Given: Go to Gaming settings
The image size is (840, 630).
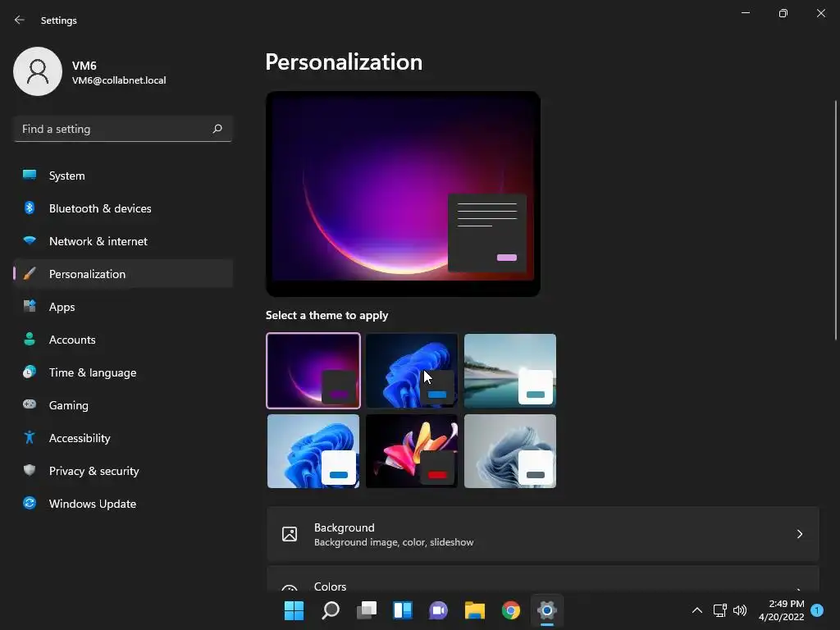Looking at the screenshot, I should click(123, 405).
